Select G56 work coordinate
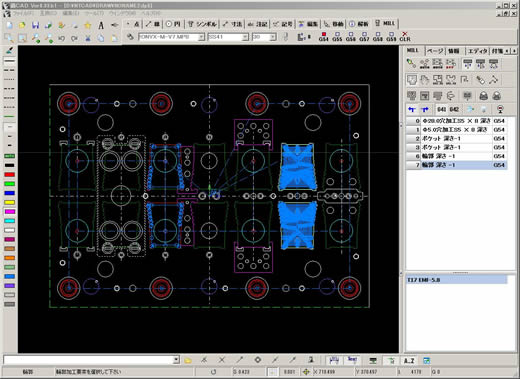Image resolution: width=520 pixels, height=379 pixels. [x=351, y=37]
